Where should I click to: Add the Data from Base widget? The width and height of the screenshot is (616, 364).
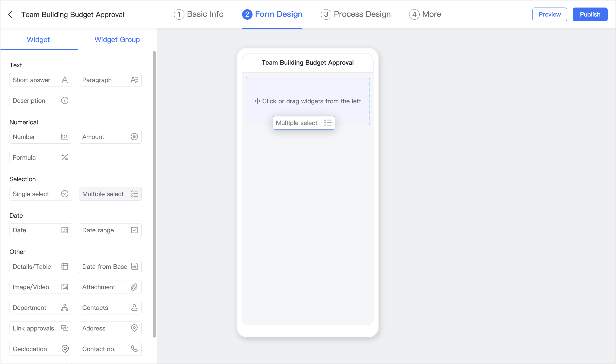click(x=110, y=266)
